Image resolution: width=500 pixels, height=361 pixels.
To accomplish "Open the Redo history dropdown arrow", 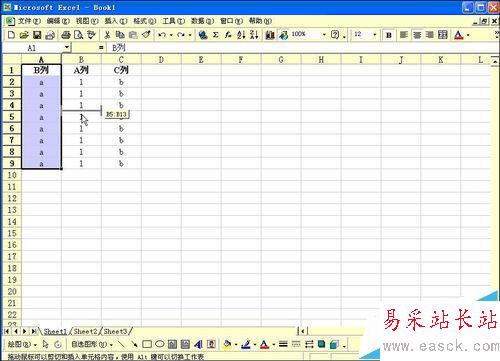I will pyautogui.click(x=190, y=35).
